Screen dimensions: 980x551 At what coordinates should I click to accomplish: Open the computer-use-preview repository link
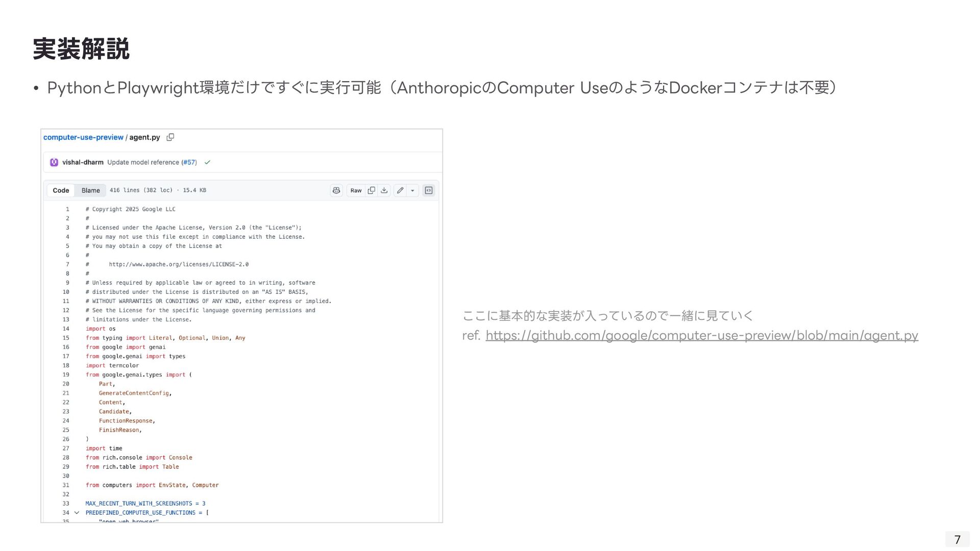pos(83,137)
